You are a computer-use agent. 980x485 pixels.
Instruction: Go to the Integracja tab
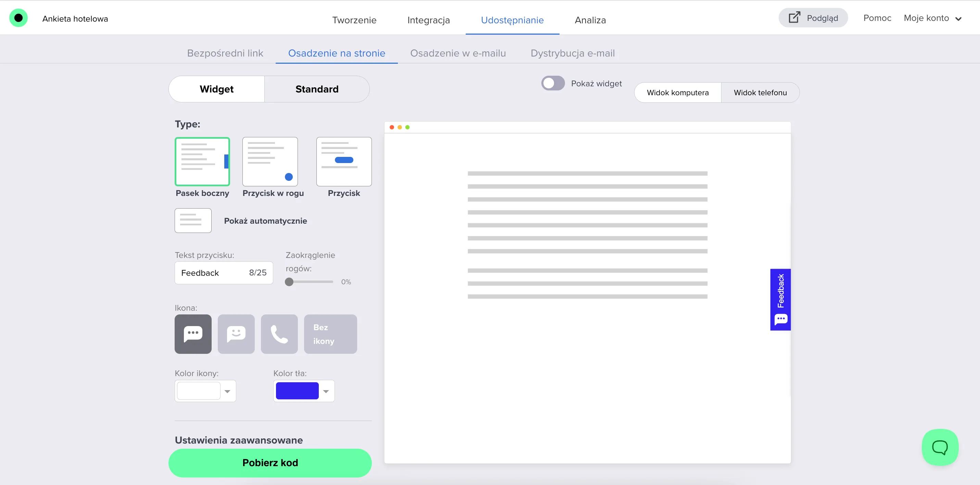(428, 20)
